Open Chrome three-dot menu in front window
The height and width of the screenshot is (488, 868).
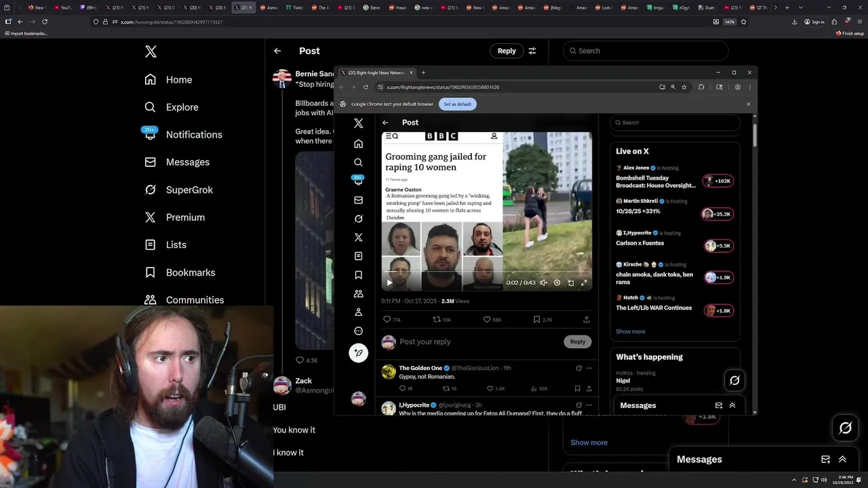(x=749, y=87)
